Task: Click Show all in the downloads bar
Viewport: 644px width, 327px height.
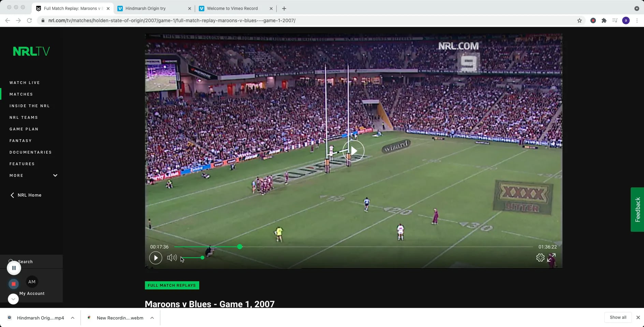Action: (617, 317)
